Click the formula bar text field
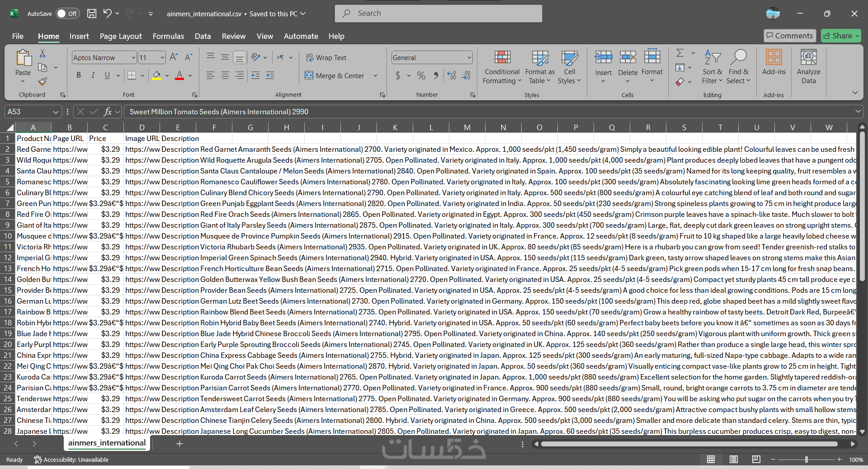Viewport: 868px width, 469px height. click(x=488, y=112)
